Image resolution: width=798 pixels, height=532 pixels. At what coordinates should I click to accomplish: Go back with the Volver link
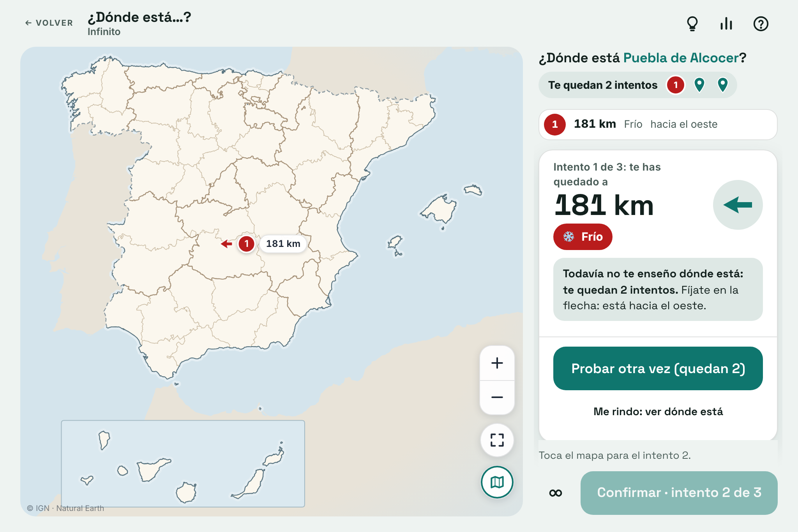(49, 23)
